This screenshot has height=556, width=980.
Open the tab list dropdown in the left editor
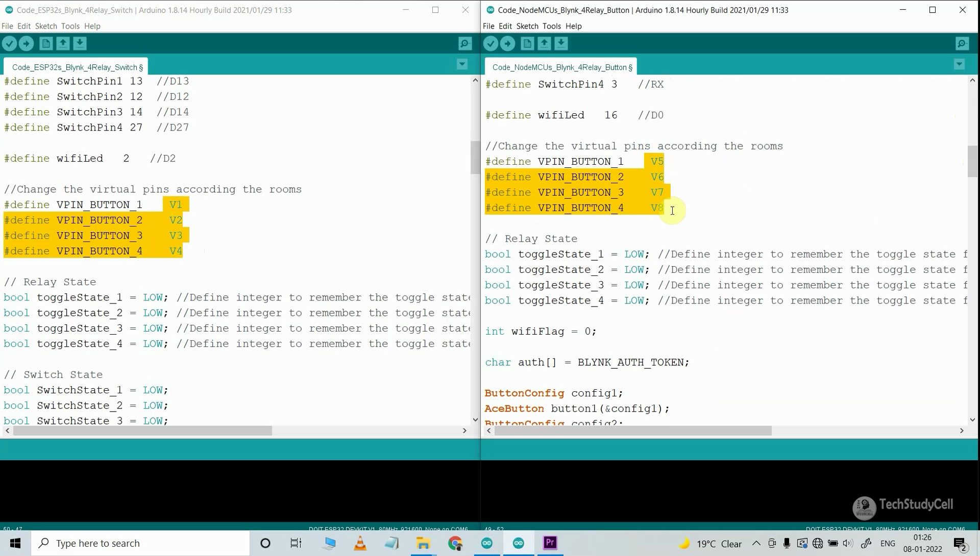coord(462,64)
